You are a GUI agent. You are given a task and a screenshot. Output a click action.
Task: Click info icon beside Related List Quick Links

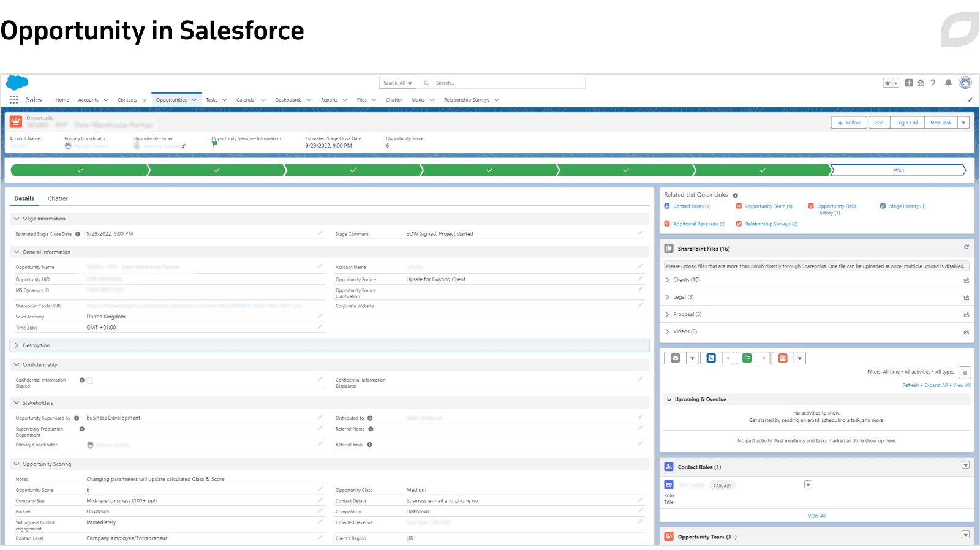point(736,195)
